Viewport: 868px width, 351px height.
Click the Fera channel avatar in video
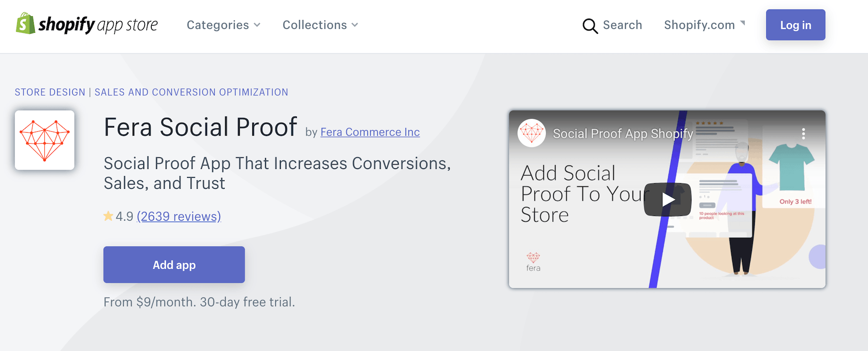point(532,133)
